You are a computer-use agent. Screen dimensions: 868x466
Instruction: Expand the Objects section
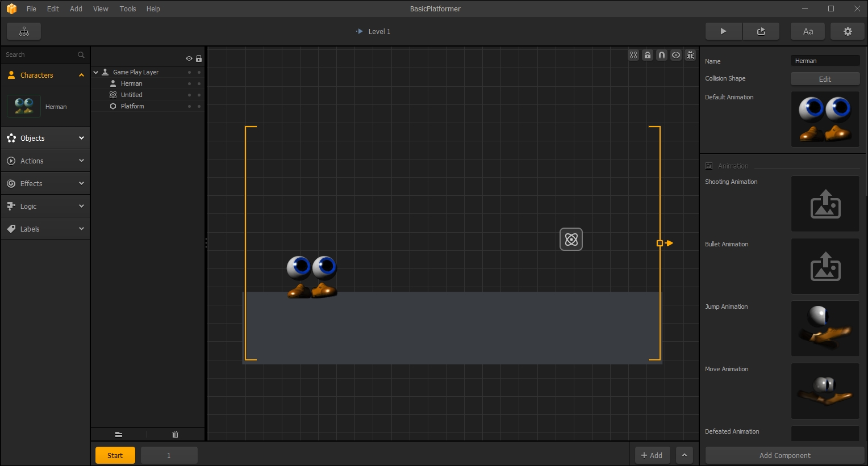pyautogui.click(x=81, y=138)
